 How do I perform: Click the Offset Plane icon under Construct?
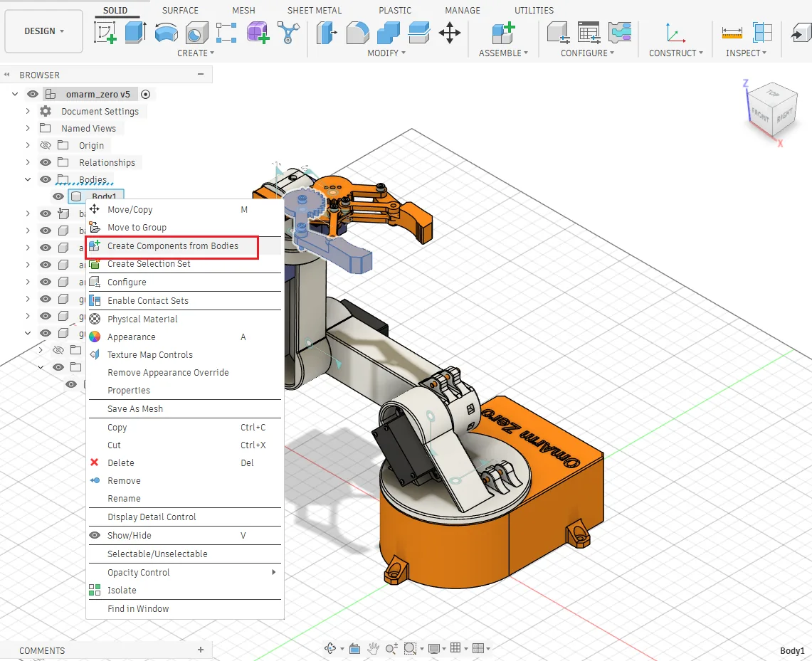click(x=675, y=32)
